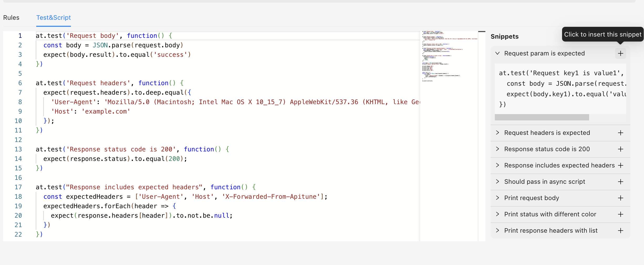This screenshot has height=265, width=644.
Task: Insert the 'Print request body' snippet
Action: 621,198
